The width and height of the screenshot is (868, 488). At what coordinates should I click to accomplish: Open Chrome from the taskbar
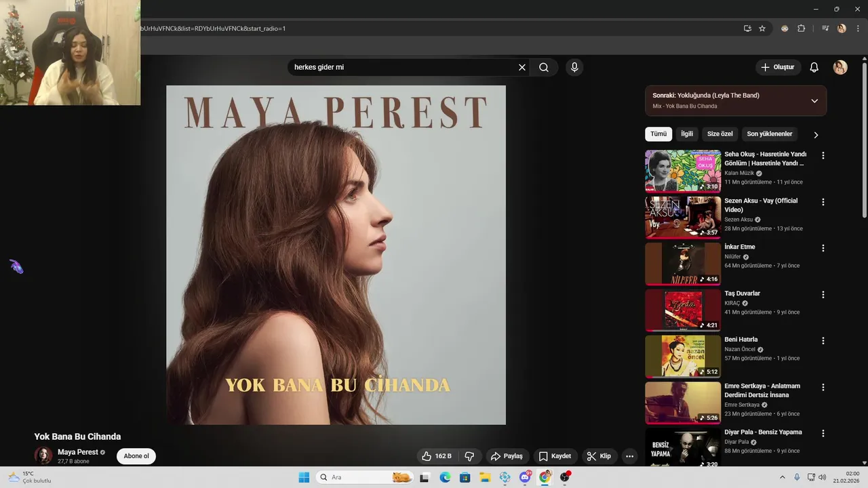(545, 477)
